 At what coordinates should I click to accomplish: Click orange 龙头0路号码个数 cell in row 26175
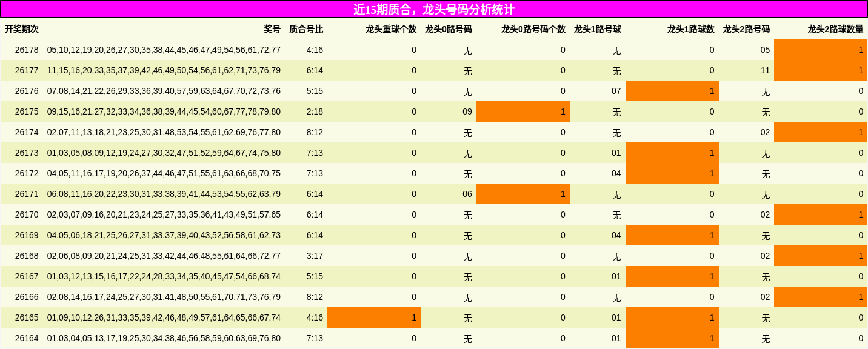point(523,111)
